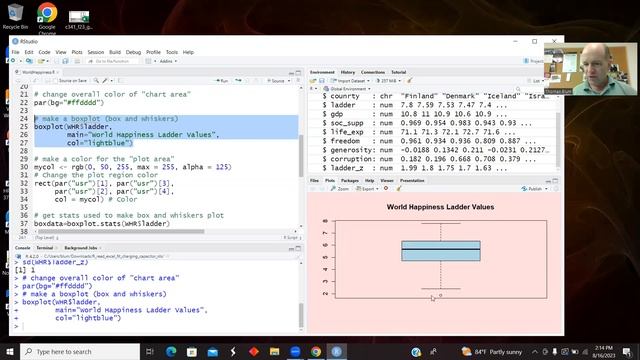Minimize the source editor pane
The width and height of the screenshot is (640, 360).
291,73
